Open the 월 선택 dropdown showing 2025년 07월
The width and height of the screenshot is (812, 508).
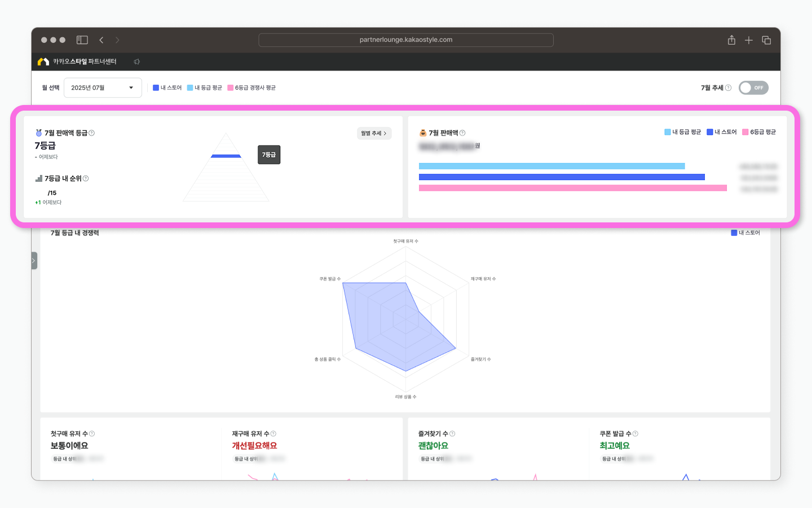(103, 87)
